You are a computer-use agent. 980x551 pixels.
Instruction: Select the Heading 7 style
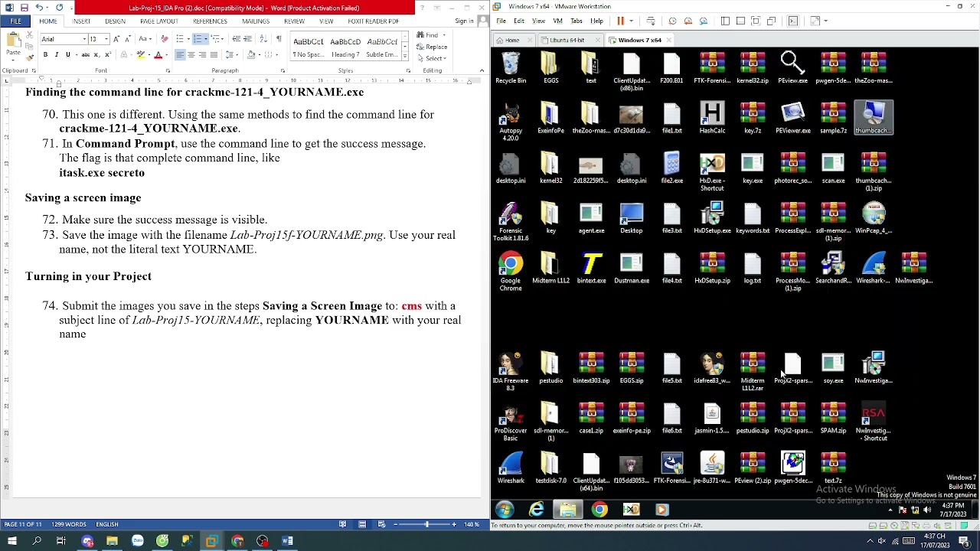tap(345, 47)
